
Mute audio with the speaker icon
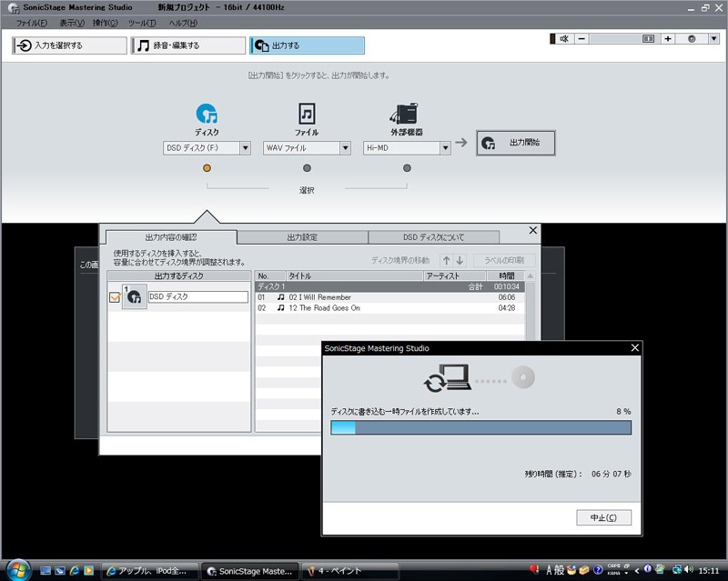(x=564, y=39)
